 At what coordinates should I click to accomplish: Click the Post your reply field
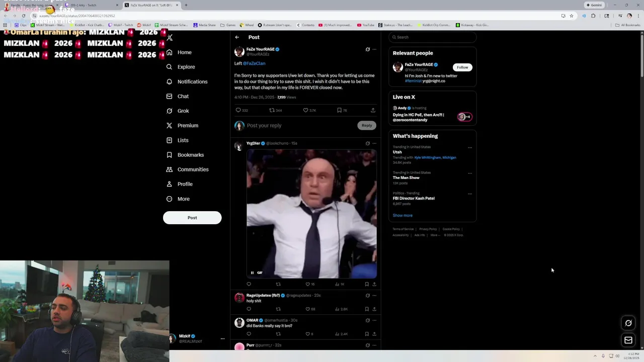pos(301,125)
